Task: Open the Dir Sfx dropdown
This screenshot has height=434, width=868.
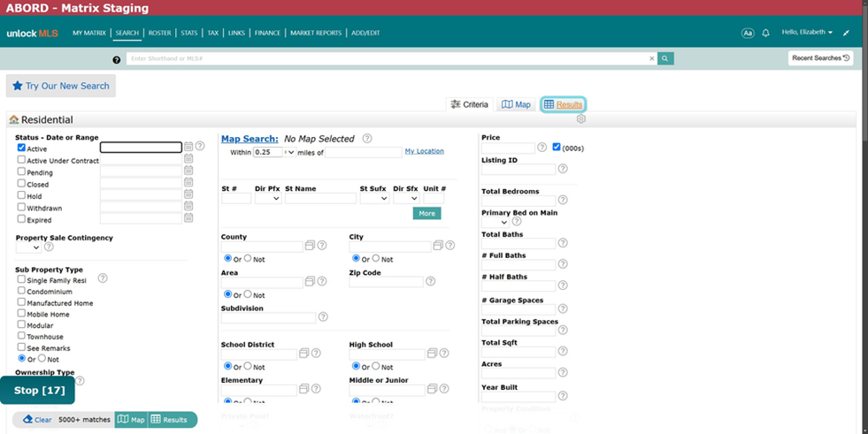Action: click(x=406, y=199)
